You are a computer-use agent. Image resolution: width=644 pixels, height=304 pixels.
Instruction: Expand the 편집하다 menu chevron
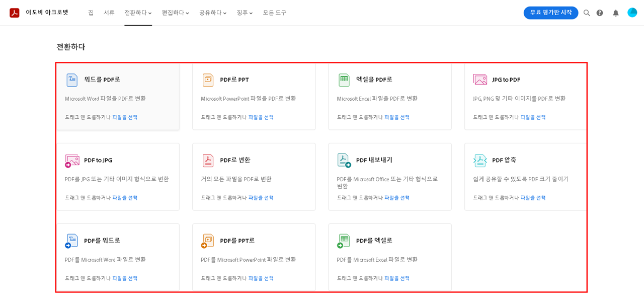(187, 13)
